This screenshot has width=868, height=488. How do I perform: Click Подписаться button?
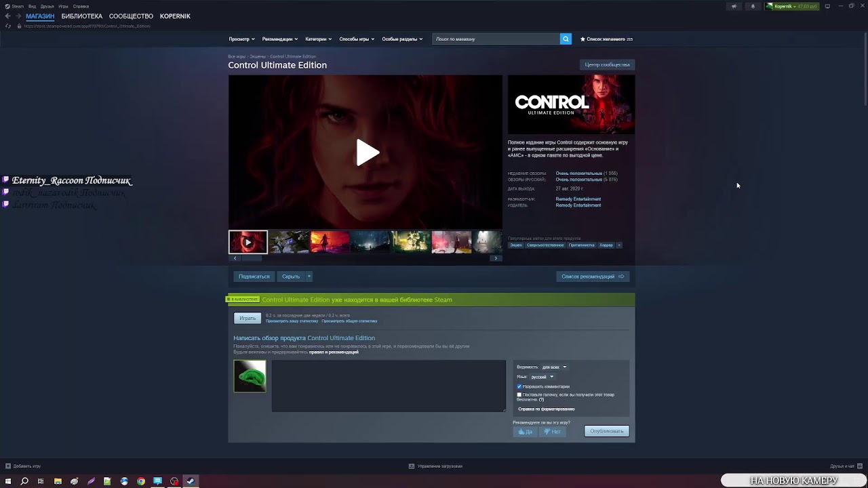click(x=254, y=277)
